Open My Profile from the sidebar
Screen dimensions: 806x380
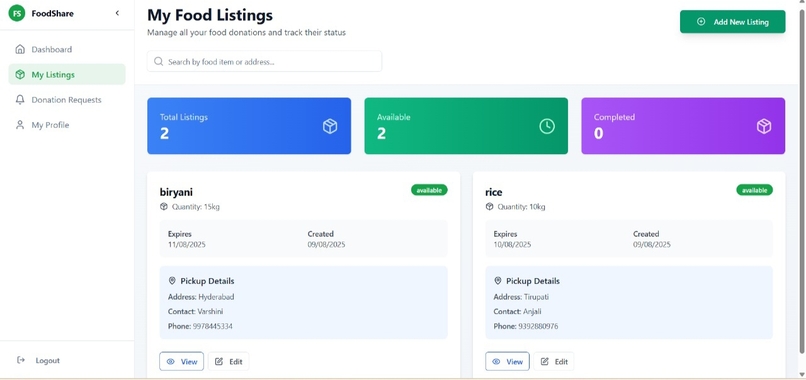(67, 125)
